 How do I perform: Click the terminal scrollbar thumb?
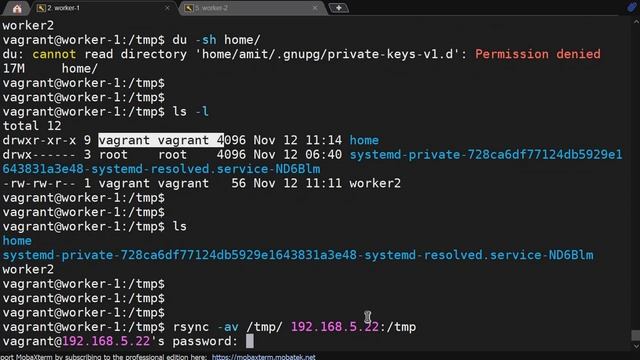(636, 335)
